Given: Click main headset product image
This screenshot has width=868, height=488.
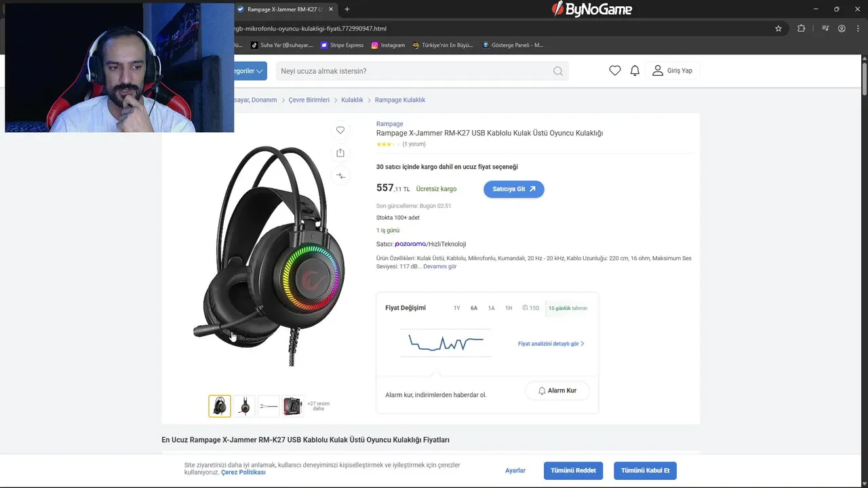Looking at the screenshot, I should click(269, 256).
